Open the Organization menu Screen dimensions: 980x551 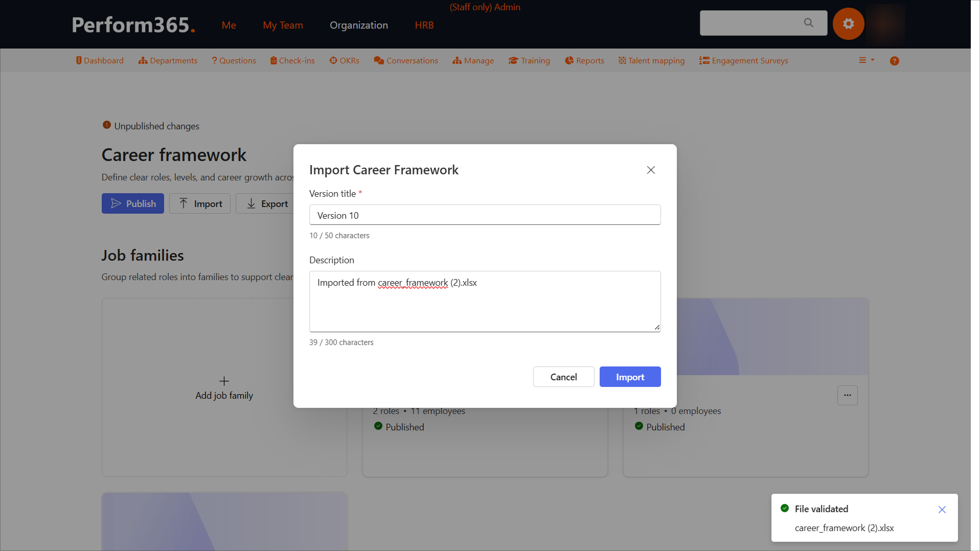(x=359, y=25)
